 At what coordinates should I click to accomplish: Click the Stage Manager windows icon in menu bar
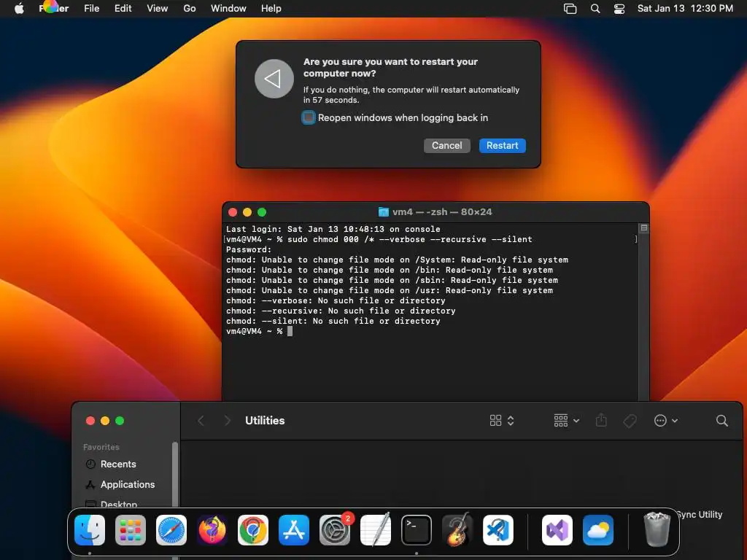coord(570,9)
